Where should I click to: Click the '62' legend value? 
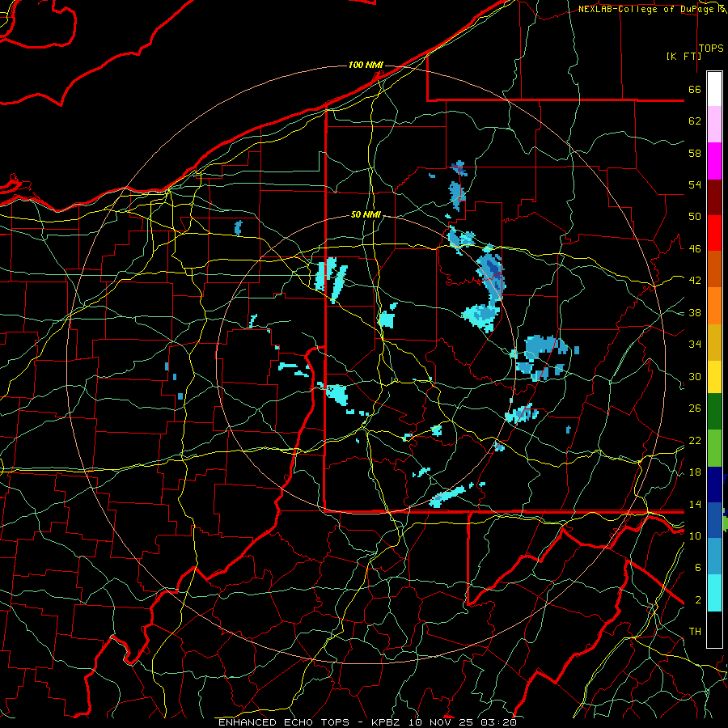coord(695,121)
